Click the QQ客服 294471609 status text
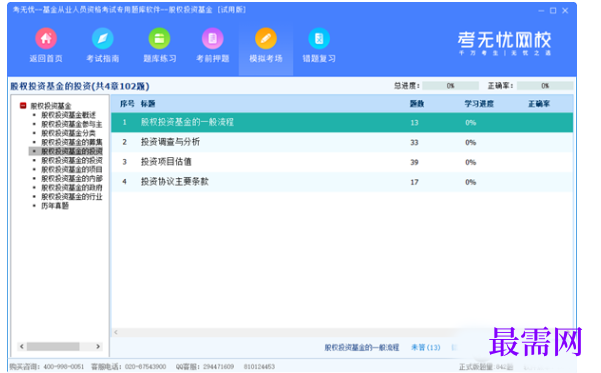 pyautogui.click(x=205, y=366)
